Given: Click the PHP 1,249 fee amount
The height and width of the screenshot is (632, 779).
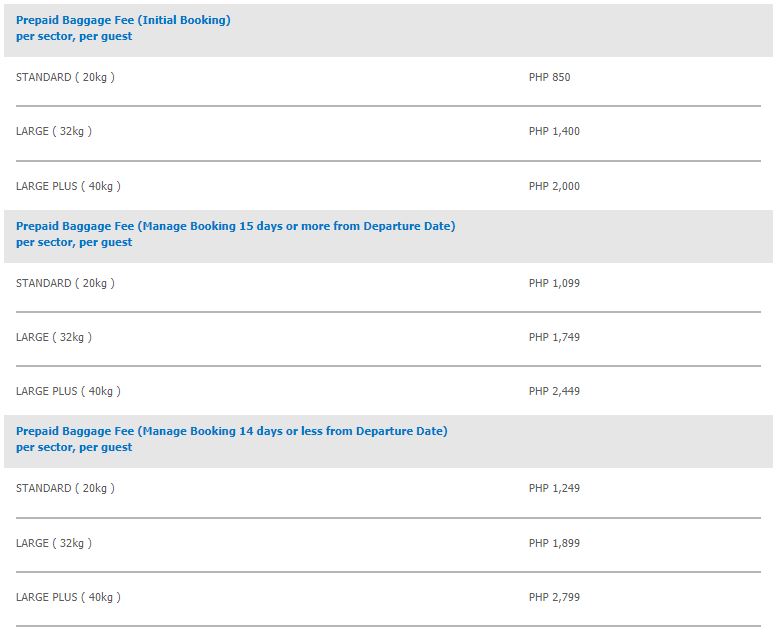Looking at the screenshot, I should click(x=554, y=488).
